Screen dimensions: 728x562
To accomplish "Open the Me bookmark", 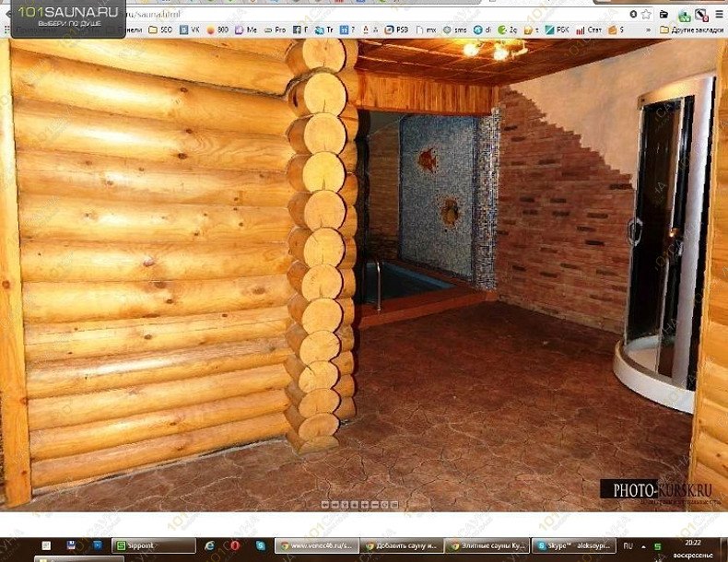I will (x=246, y=29).
